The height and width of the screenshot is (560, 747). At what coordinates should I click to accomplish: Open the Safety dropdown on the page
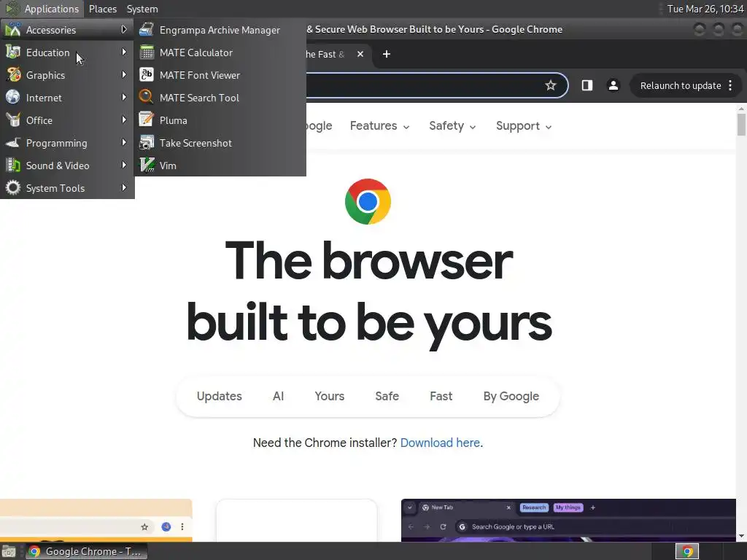pyautogui.click(x=452, y=125)
